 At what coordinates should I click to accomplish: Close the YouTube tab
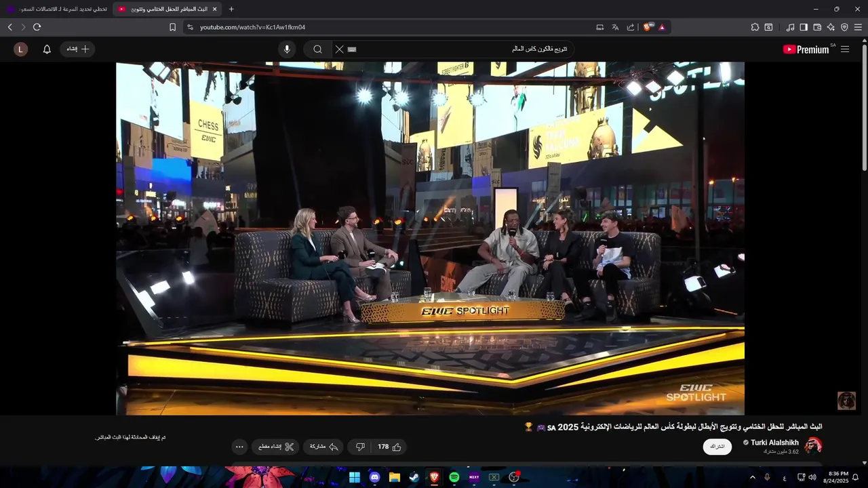click(x=215, y=9)
